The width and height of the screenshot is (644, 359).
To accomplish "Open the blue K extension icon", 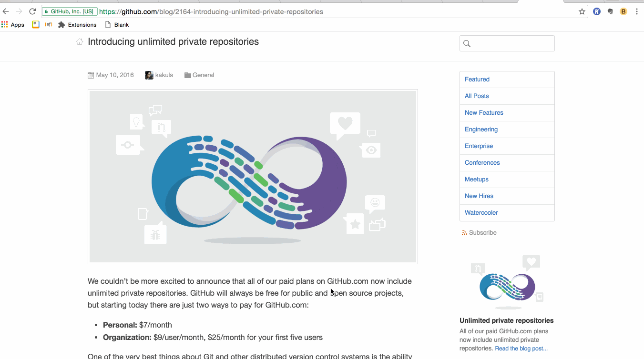I will pyautogui.click(x=597, y=11).
